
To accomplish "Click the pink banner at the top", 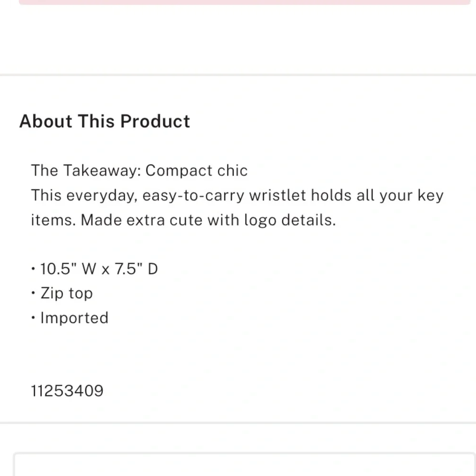I will click(244, 2).
